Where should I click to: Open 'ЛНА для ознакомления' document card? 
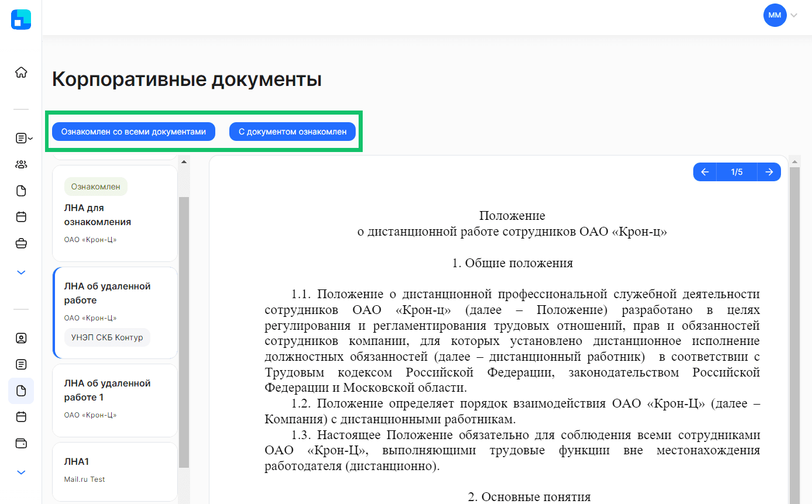tap(115, 213)
